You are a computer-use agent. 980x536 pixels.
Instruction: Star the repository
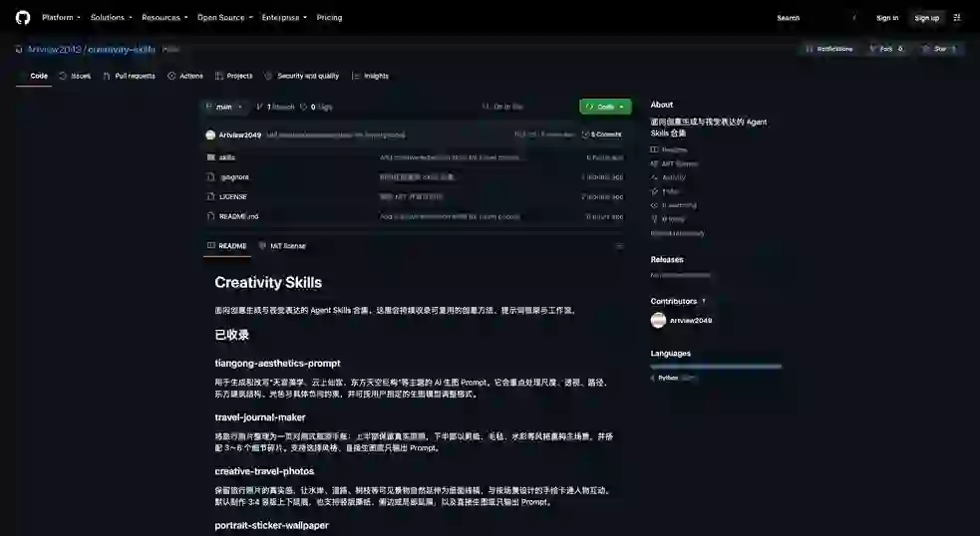pyautogui.click(x=939, y=49)
